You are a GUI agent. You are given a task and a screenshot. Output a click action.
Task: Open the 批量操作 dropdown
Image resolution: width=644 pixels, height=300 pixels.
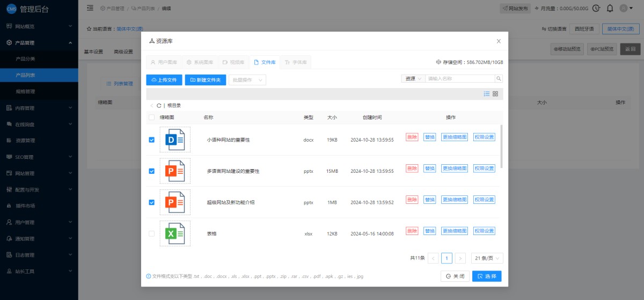coord(247,80)
